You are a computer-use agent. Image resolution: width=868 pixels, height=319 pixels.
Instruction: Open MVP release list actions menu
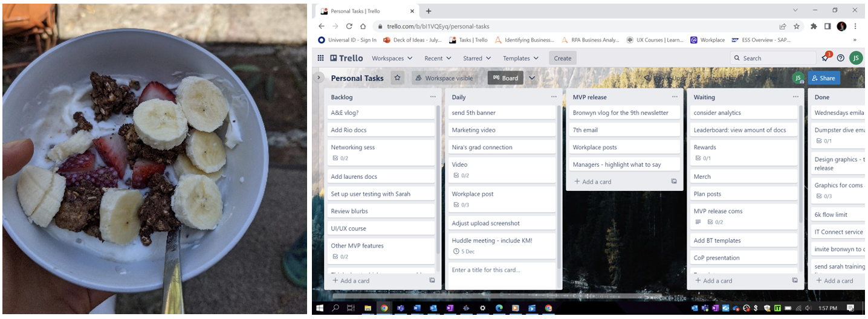click(675, 97)
